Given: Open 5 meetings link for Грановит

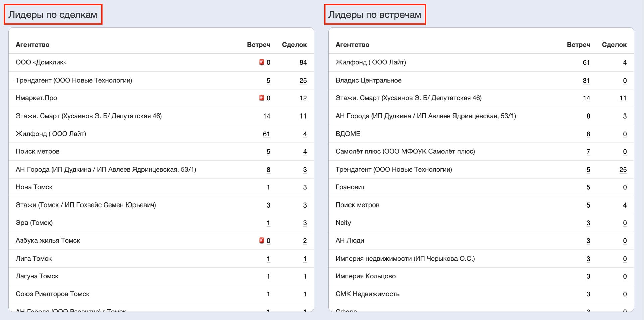Looking at the screenshot, I should coord(588,187).
